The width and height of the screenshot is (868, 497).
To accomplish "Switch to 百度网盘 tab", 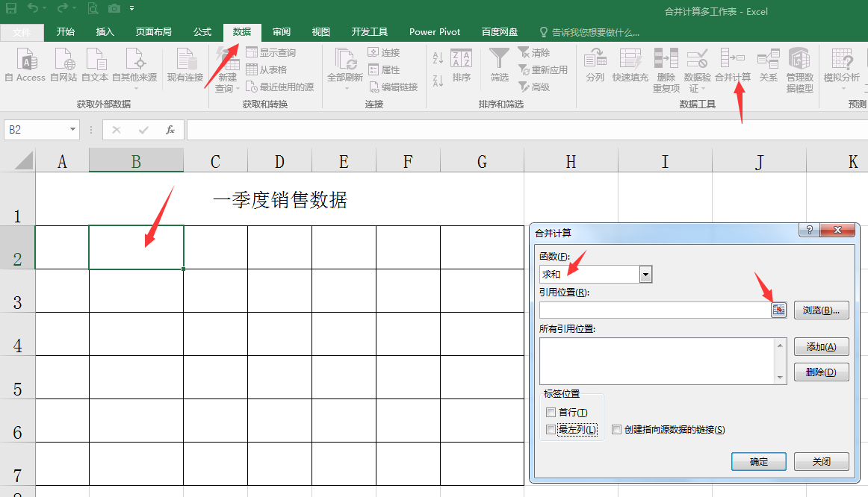I will pyautogui.click(x=499, y=32).
